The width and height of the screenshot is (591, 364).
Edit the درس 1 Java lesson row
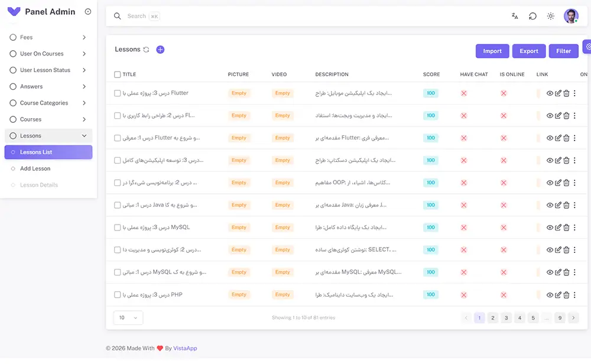click(x=558, y=205)
